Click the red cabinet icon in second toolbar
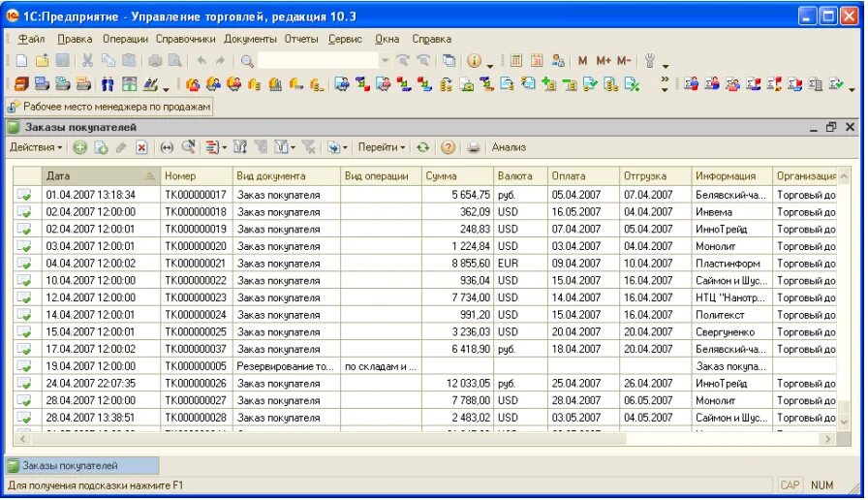 click(x=21, y=84)
